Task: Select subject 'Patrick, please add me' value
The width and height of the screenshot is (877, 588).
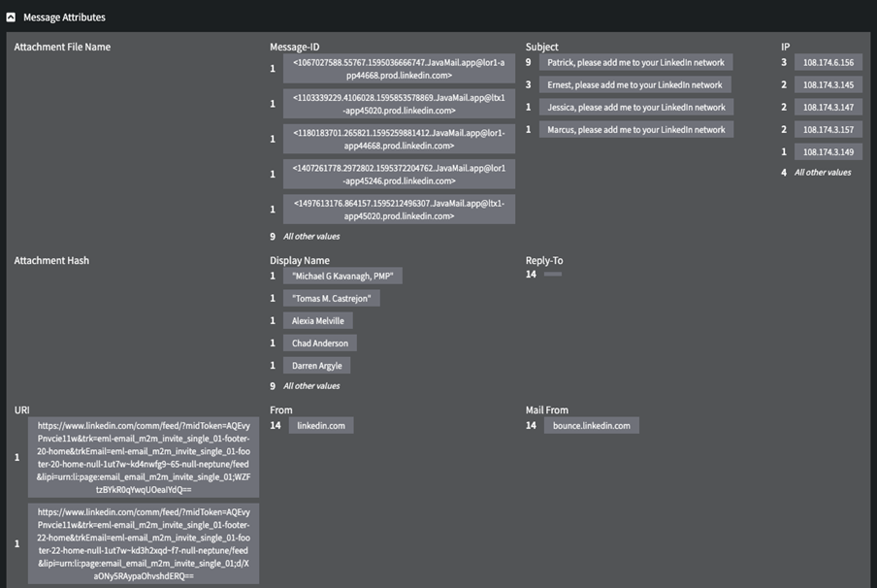Action: [635, 62]
